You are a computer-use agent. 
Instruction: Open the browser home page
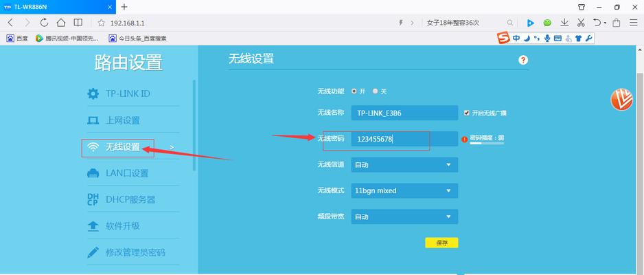pos(61,23)
